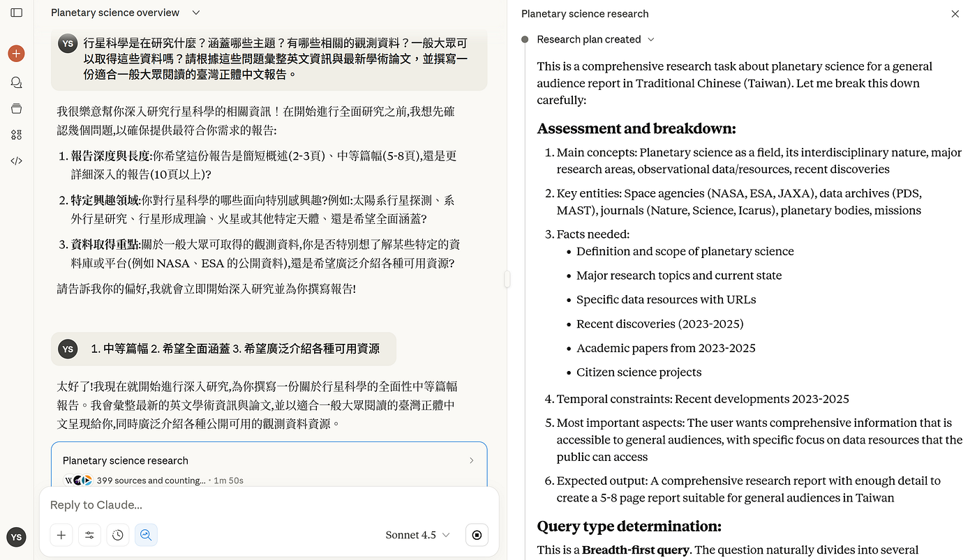Click the panel intro 'This is a comprehensive research task'
The image size is (977, 560).
(735, 83)
